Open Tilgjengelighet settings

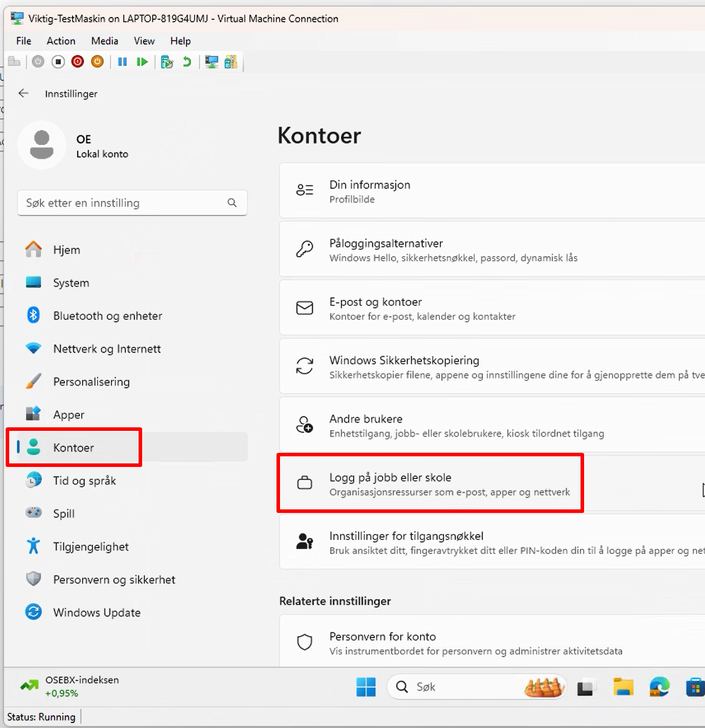click(132, 546)
